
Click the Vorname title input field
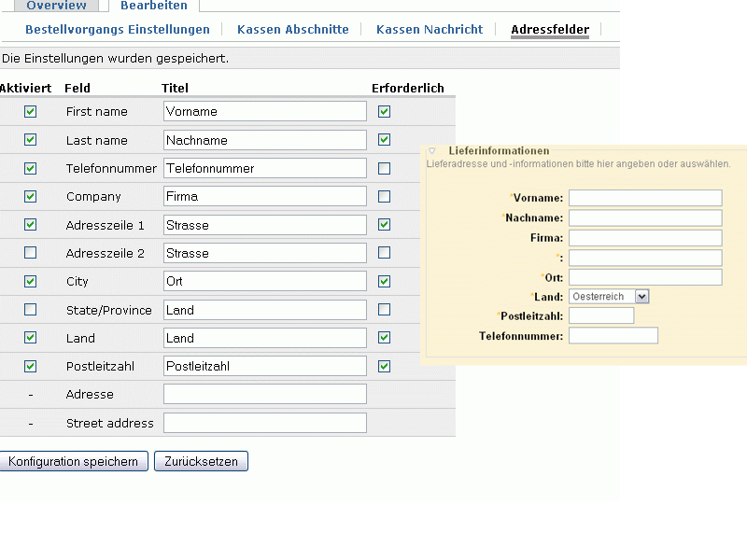coord(264,112)
